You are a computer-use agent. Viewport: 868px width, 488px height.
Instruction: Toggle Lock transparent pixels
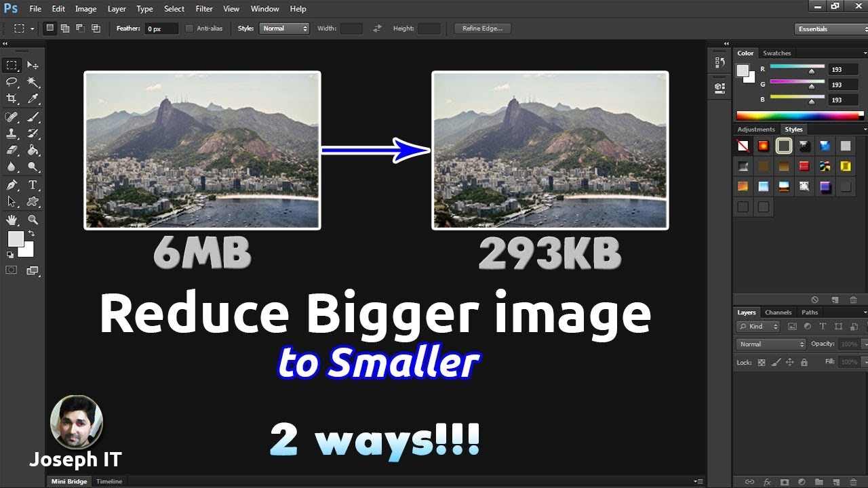(762, 363)
